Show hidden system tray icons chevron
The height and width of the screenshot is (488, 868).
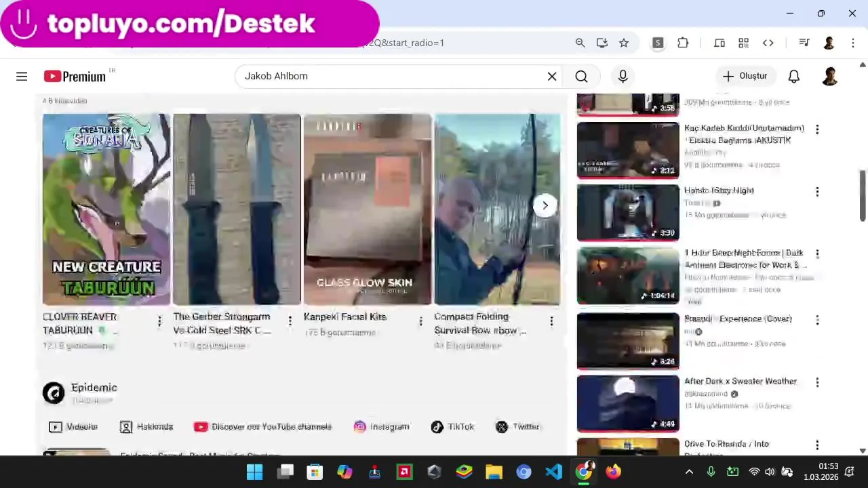(689, 472)
